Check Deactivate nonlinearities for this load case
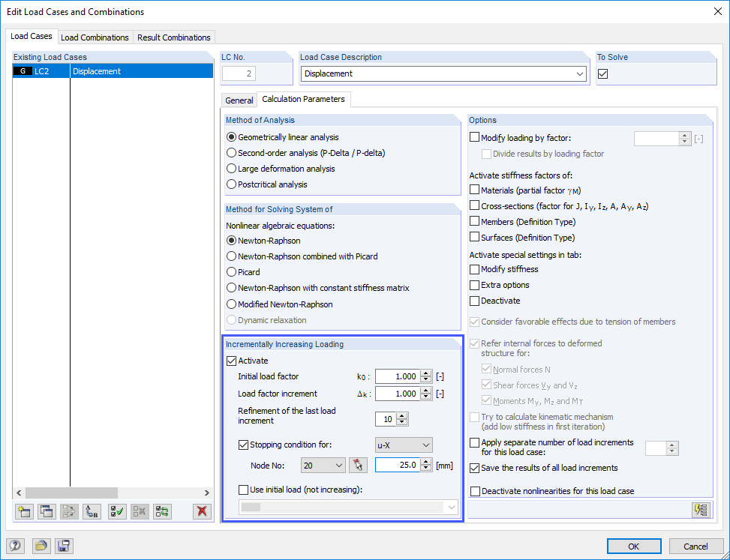Viewport: 730px width, 560px height. click(476, 491)
